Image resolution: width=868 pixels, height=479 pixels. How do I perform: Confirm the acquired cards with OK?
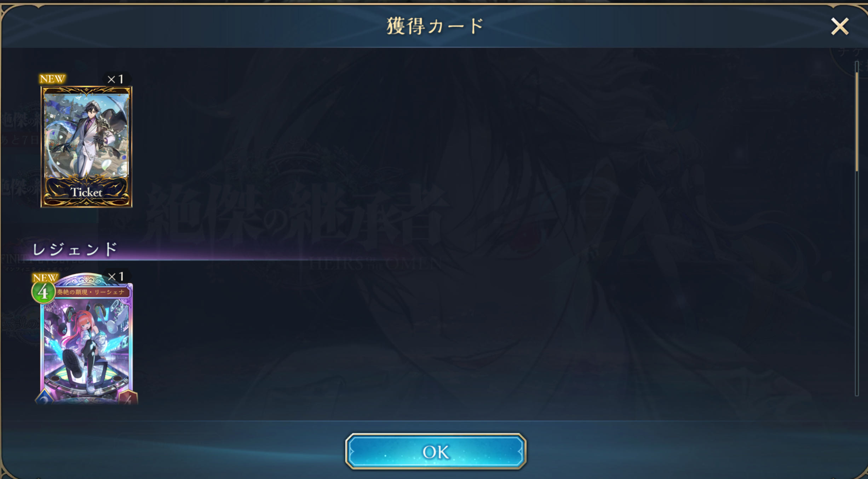[436, 451]
